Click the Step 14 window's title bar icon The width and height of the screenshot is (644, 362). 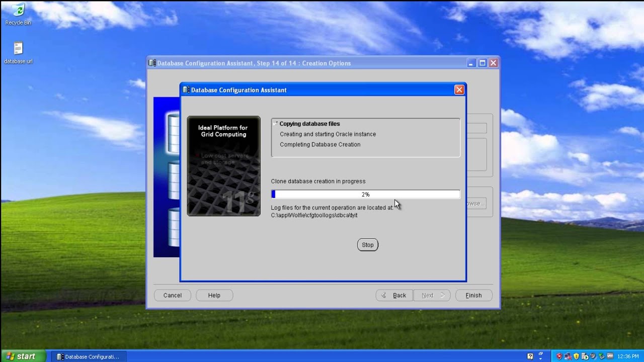(152, 63)
